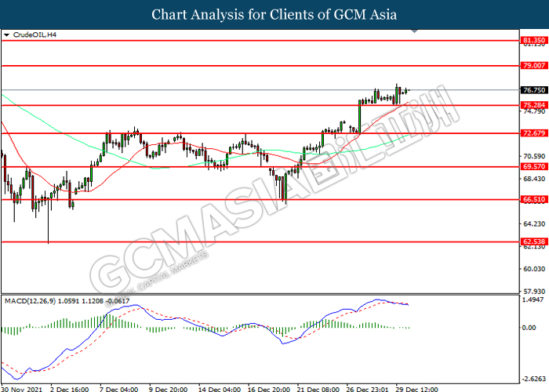Click the 26 Dec 23:01 time label

367,389
